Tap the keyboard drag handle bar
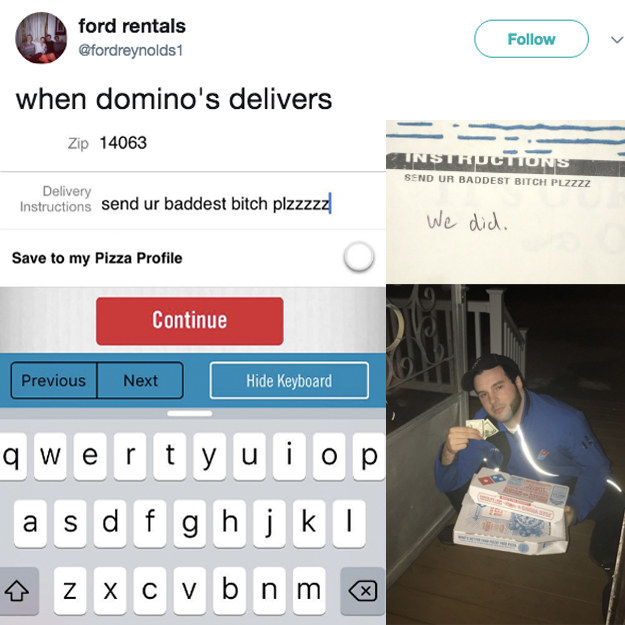The image size is (625, 625). click(x=190, y=413)
